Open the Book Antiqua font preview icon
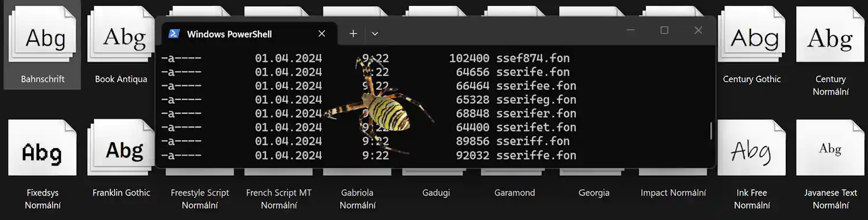Viewport: 868px width, 220px height. pyautogui.click(x=122, y=35)
